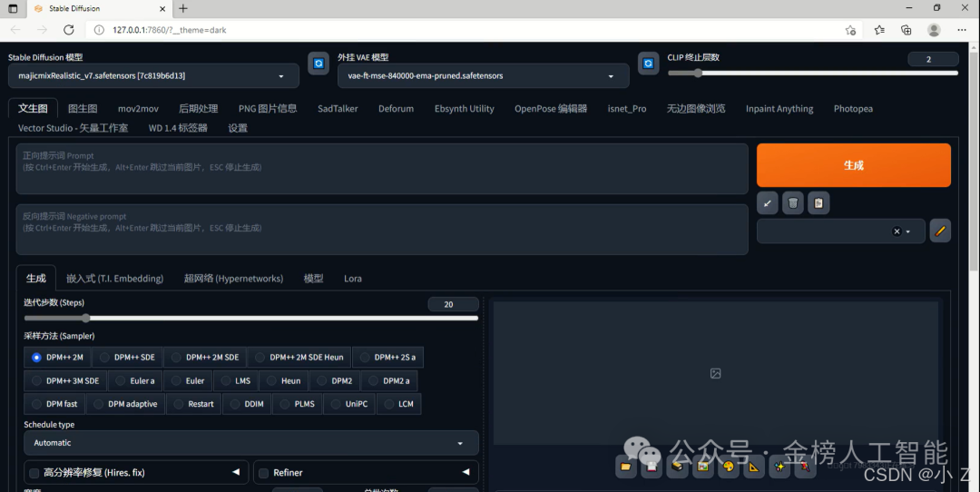Click the yellow box archive icon
The height and width of the screenshot is (492, 980).
[677, 467]
